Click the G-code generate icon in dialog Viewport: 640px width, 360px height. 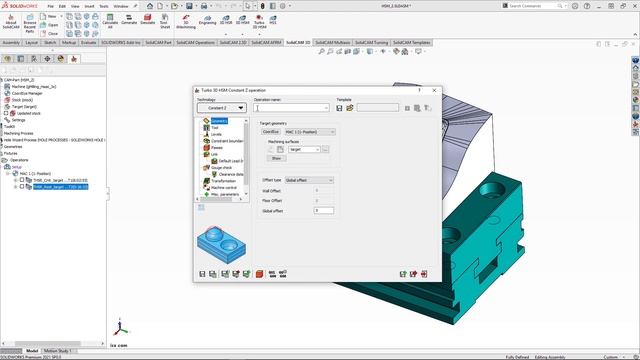click(x=272, y=274)
